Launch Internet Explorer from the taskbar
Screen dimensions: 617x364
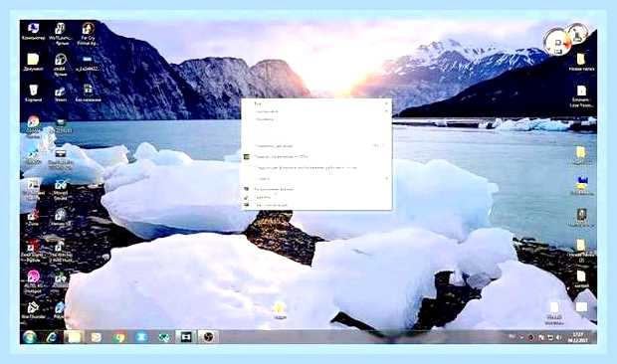[x=52, y=337]
